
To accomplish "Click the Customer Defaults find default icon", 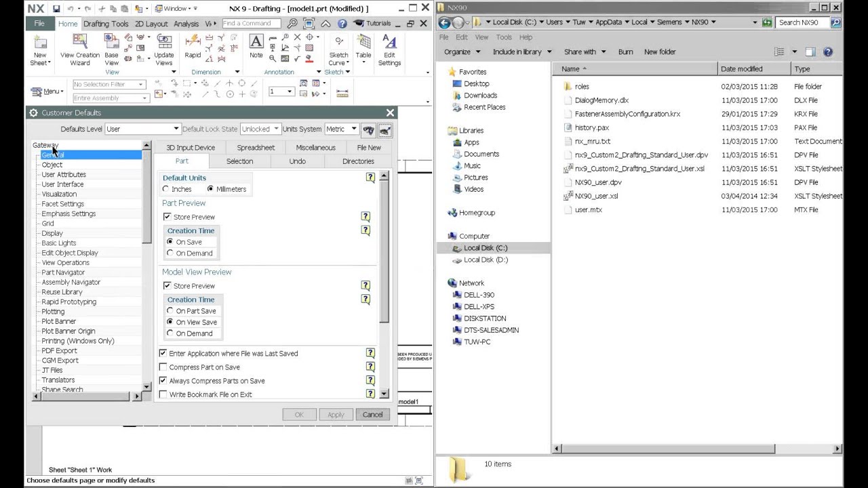I will coord(368,129).
